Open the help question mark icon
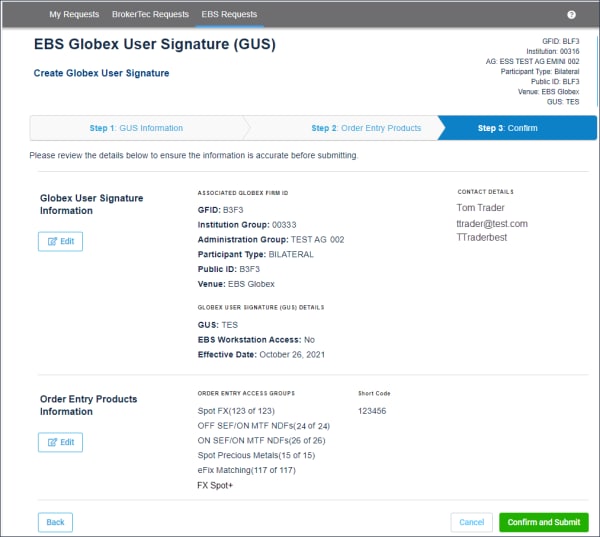This screenshot has width=600, height=537. 571,15
